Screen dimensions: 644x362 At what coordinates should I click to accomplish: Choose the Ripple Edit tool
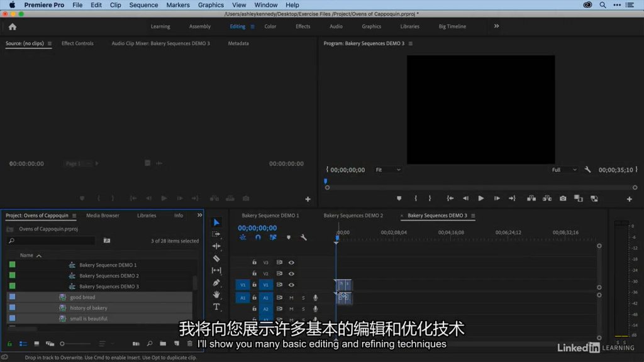(x=216, y=246)
